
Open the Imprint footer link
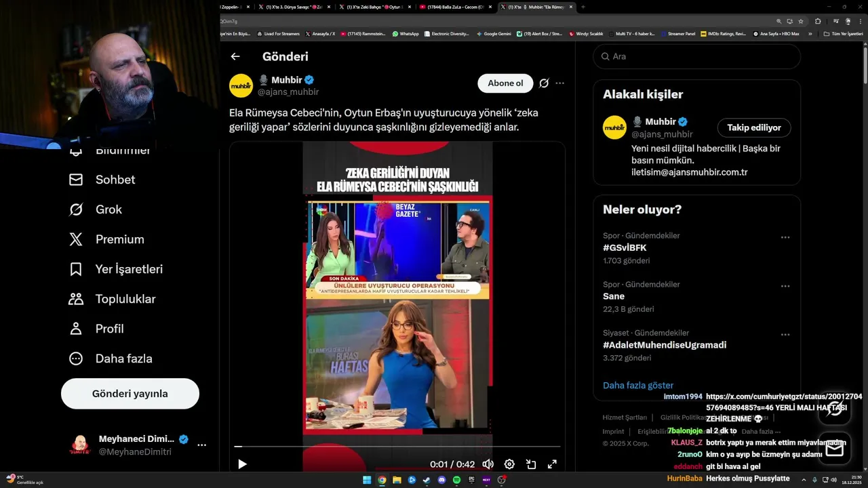click(613, 432)
